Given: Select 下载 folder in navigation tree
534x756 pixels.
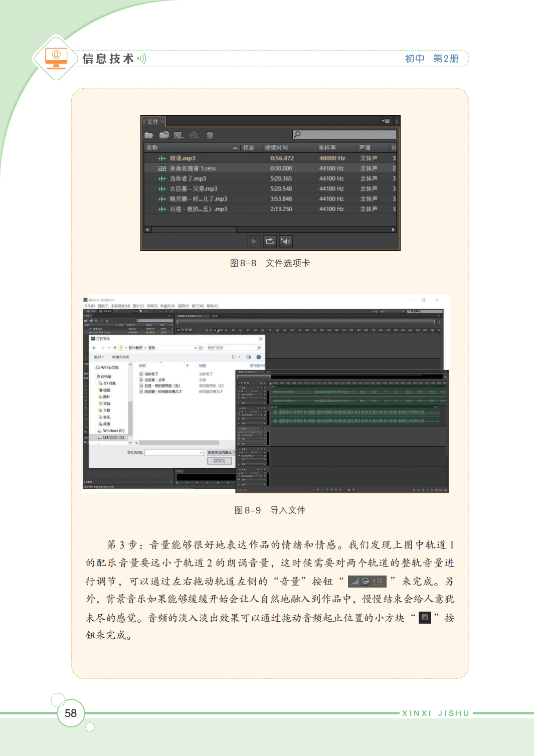Looking at the screenshot, I should pos(104,410).
